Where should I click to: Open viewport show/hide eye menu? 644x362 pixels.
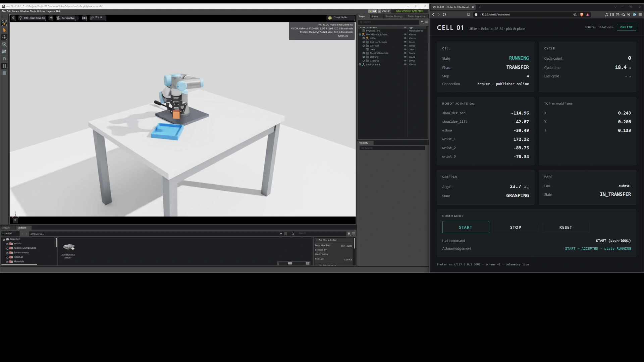pos(51,18)
